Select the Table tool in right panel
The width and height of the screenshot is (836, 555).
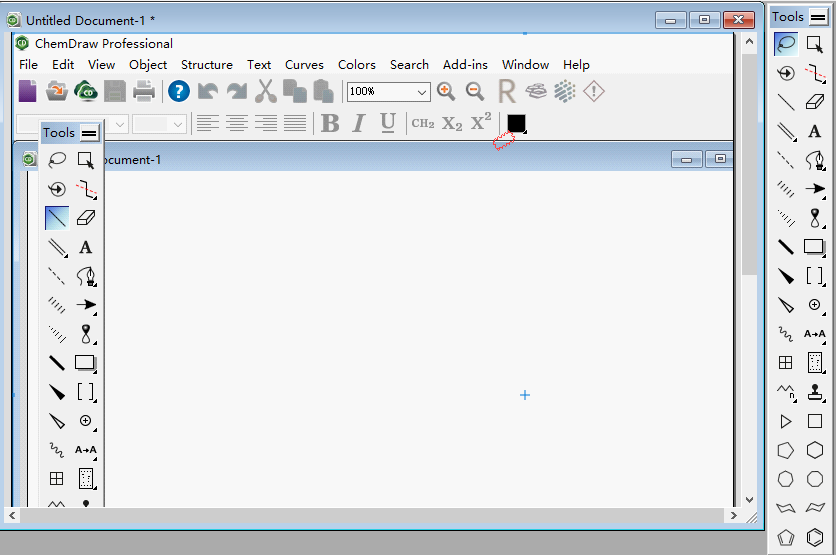(786, 363)
